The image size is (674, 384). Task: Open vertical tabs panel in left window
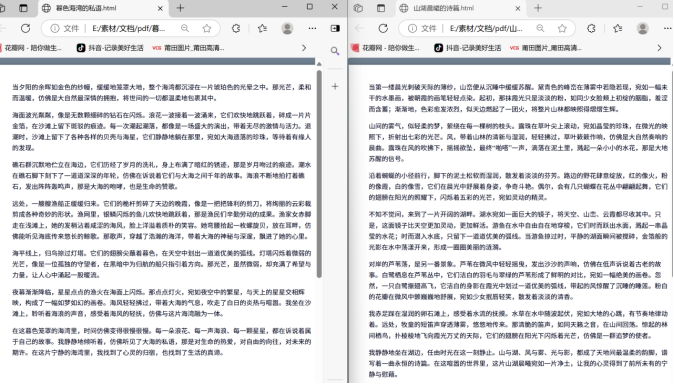click(x=23, y=8)
